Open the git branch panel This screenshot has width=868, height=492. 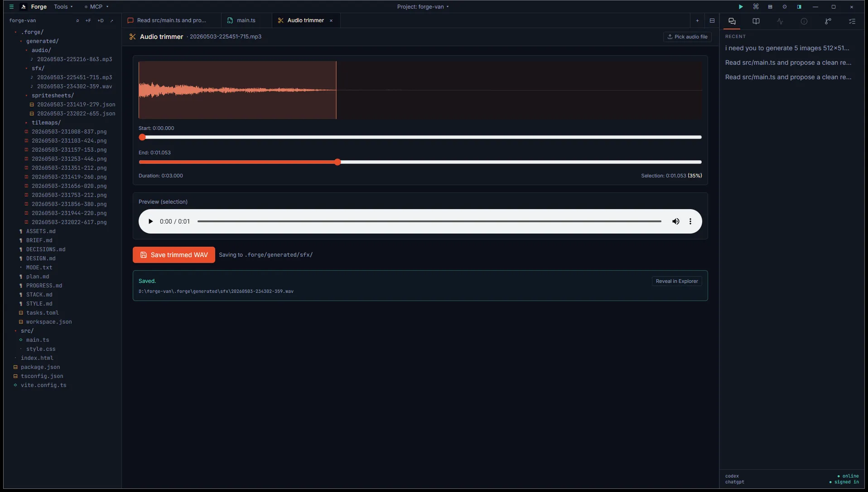pos(828,21)
